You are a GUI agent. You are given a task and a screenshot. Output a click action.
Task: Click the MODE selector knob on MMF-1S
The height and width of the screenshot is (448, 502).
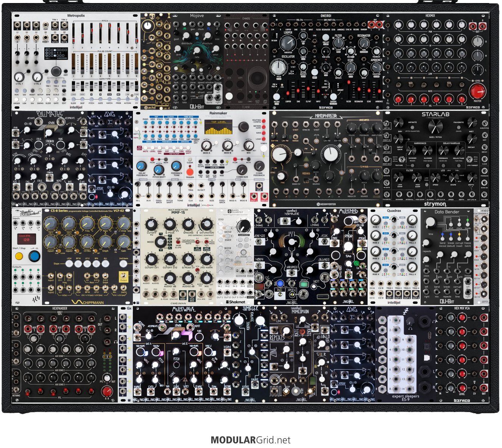click(161, 241)
